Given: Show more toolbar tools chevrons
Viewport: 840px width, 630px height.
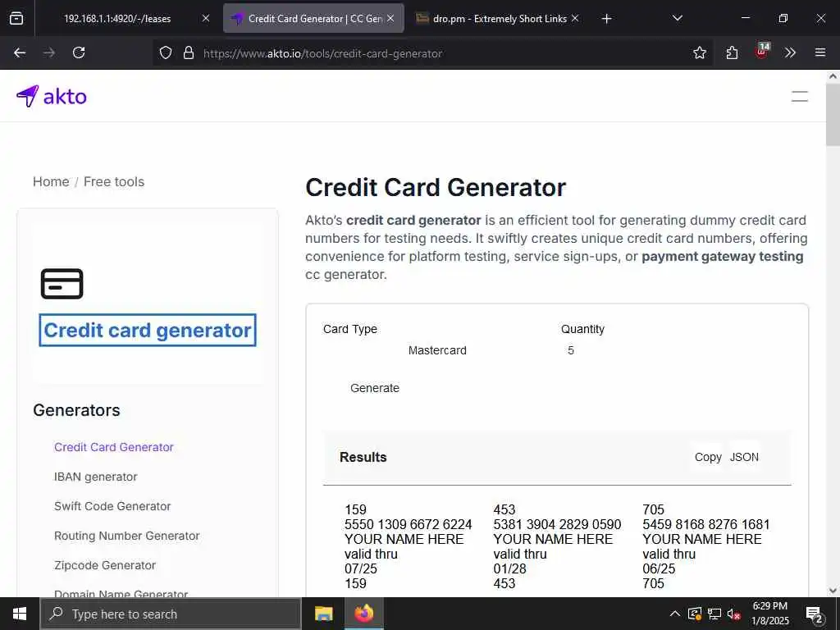Looking at the screenshot, I should pos(790,52).
